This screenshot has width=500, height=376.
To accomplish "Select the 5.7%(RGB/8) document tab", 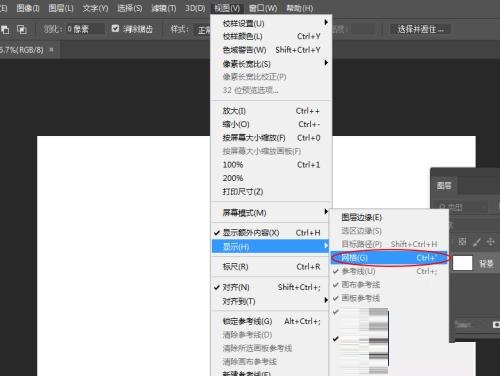I will 22,50.
